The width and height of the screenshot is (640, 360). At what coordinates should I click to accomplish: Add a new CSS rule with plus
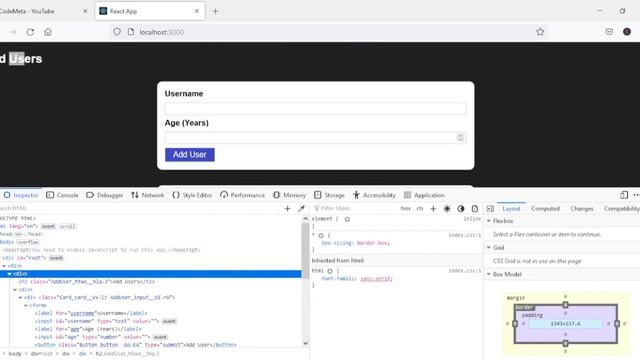pyautogui.click(x=433, y=209)
